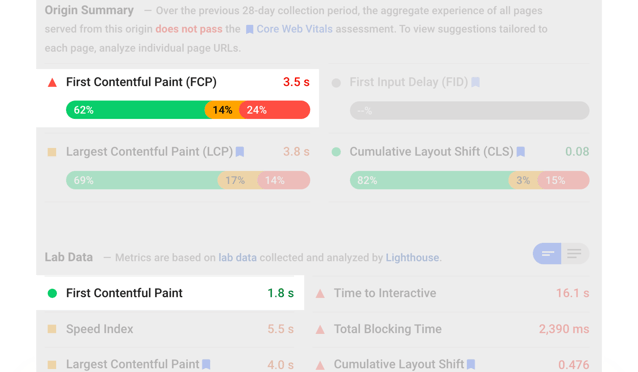Click the 82% green segment of CLS bar
Viewport: 638px width, 372px height.
click(x=430, y=180)
